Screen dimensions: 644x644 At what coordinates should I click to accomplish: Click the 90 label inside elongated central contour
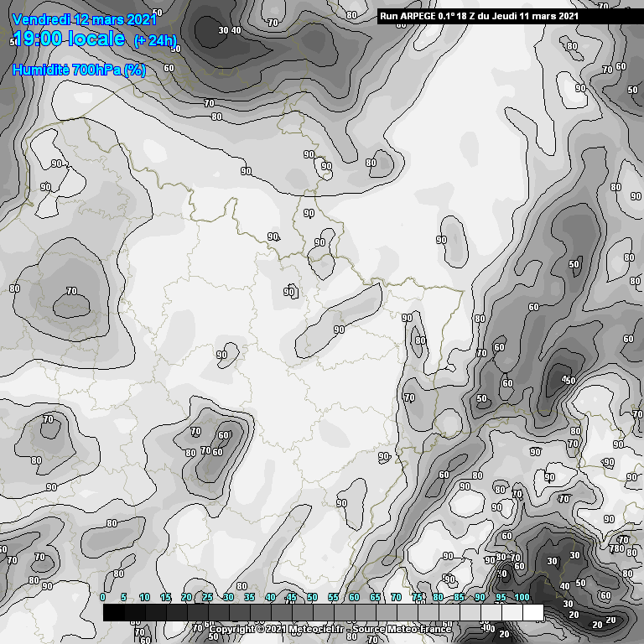click(339, 330)
